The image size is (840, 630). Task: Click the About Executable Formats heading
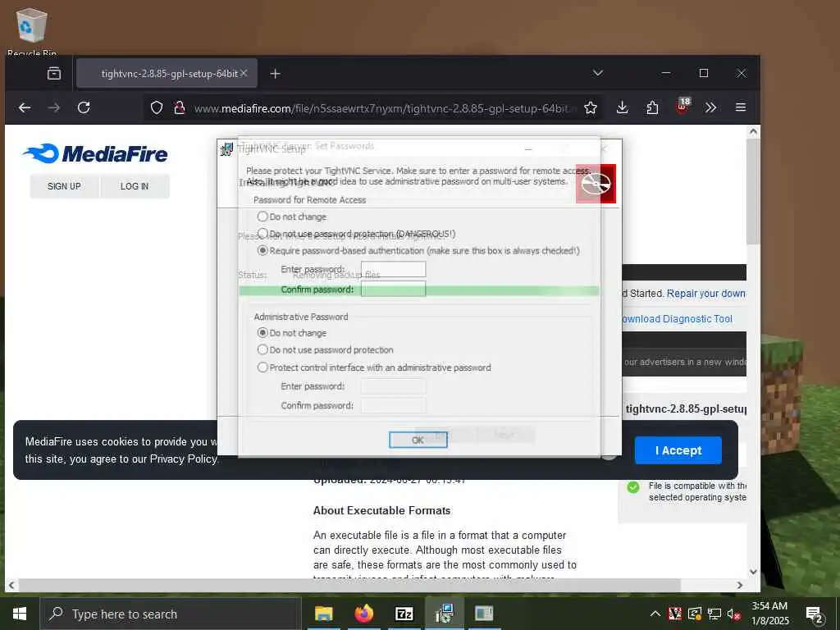click(382, 510)
